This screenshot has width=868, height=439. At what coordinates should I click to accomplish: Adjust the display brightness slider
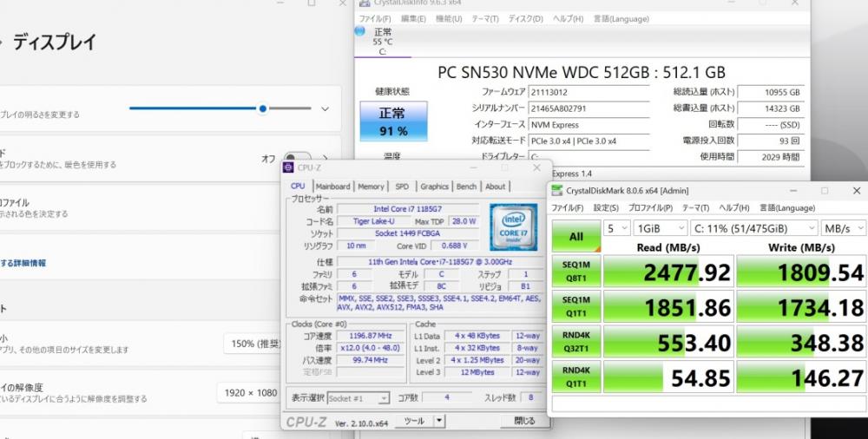tap(220, 108)
